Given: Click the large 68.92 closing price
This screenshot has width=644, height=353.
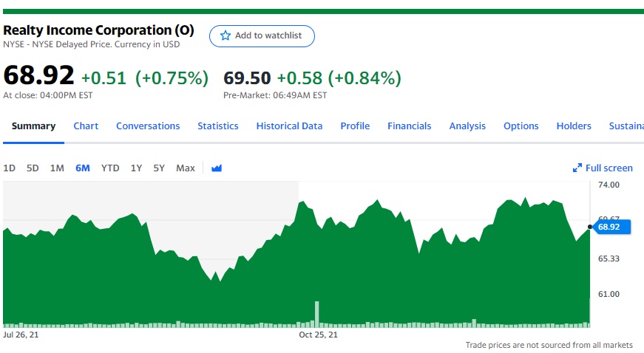Looking at the screenshot, I should (x=38, y=75).
